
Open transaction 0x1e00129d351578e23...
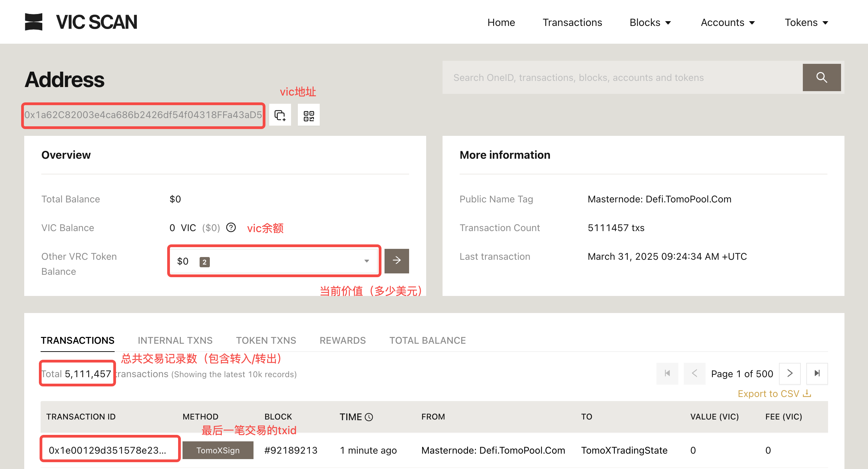coord(107,450)
